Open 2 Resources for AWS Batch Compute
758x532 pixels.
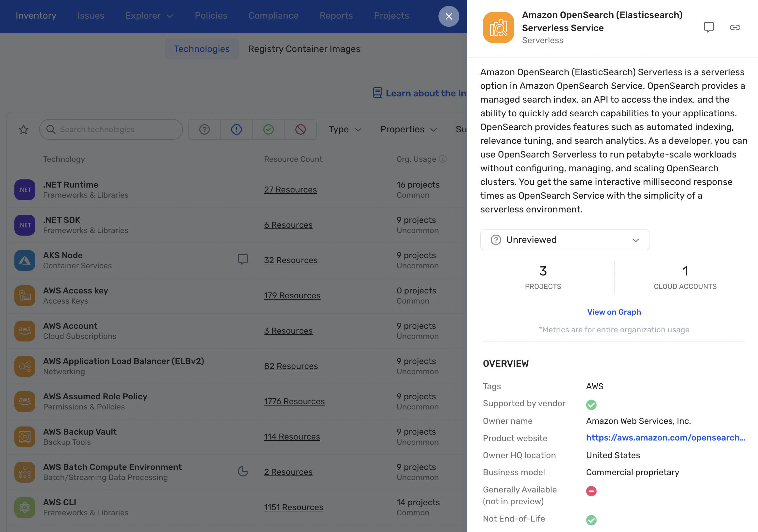click(x=288, y=472)
